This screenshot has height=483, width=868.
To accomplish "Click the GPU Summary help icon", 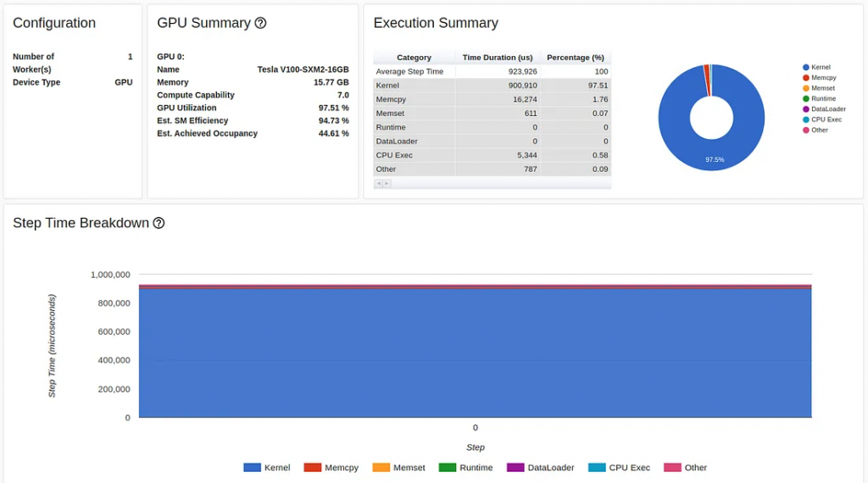I will tap(261, 24).
